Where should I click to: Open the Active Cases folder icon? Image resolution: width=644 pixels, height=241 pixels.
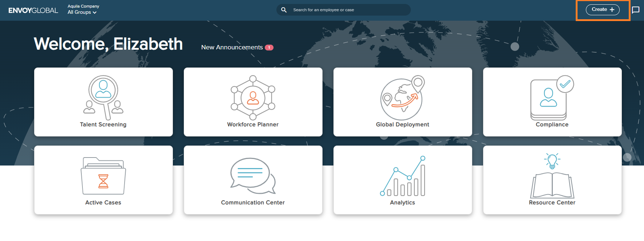point(103,176)
